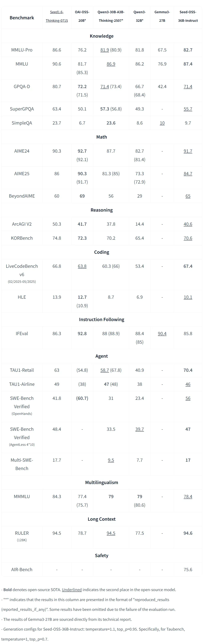Click the Qwen3-30B-A3B-Thinking-2507* column header
The image size is (204, 644).
111,16
